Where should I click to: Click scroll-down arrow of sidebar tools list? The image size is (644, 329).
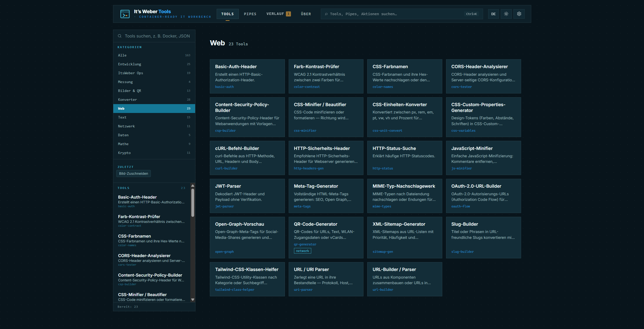[x=193, y=300]
